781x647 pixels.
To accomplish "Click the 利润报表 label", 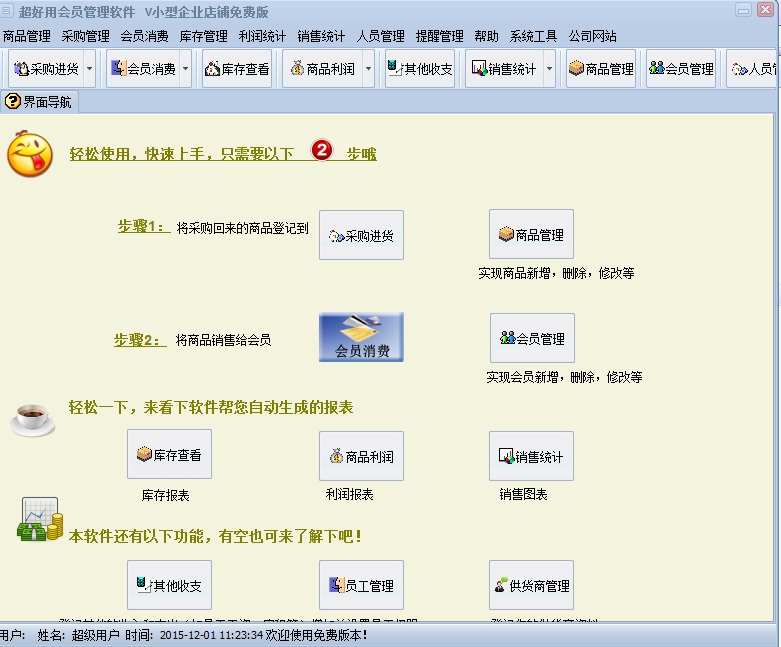I will point(350,494).
